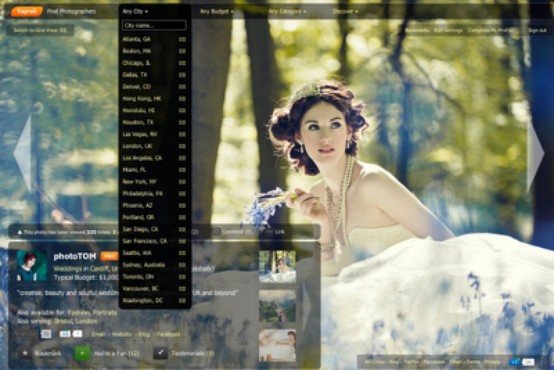Open grid view for Atlanta, GA
This screenshot has width=554, height=370.
point(182,39)
